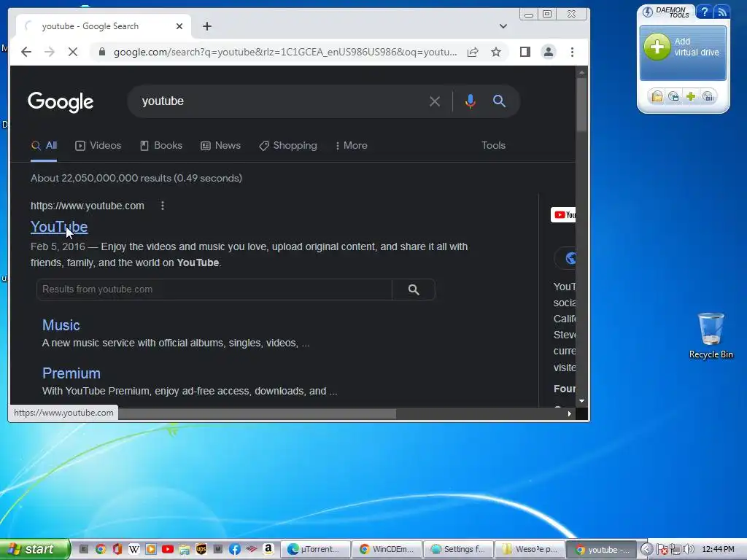Switch to the News tab
The height and width of the screenshot is (560, 747).
tap(220, 146)
